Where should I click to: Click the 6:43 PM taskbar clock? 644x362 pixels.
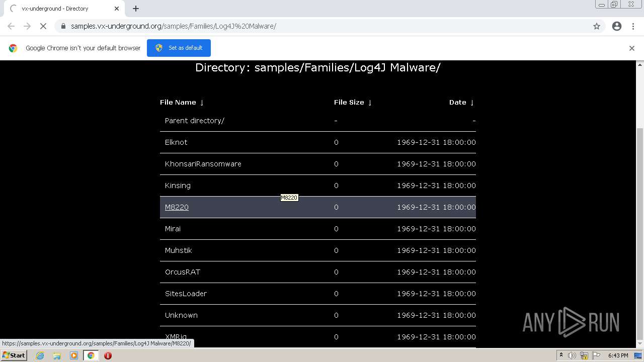click(618, 355)
